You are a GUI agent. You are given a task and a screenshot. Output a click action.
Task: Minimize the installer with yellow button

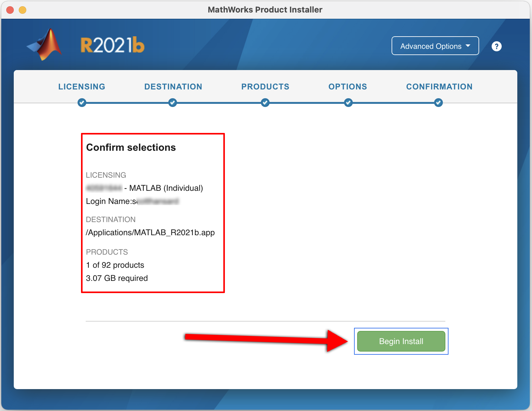[x=23, y=10]
